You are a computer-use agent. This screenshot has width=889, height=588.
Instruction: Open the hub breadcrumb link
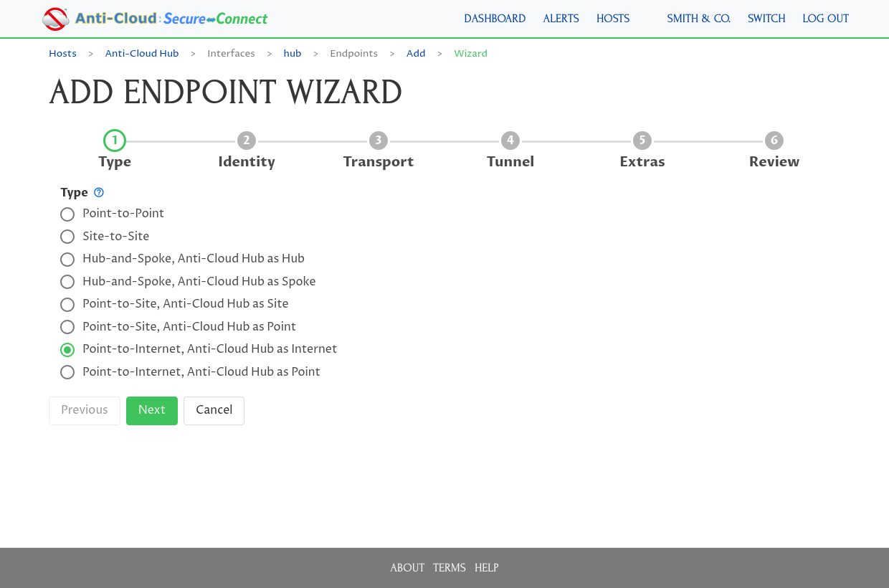293,54
